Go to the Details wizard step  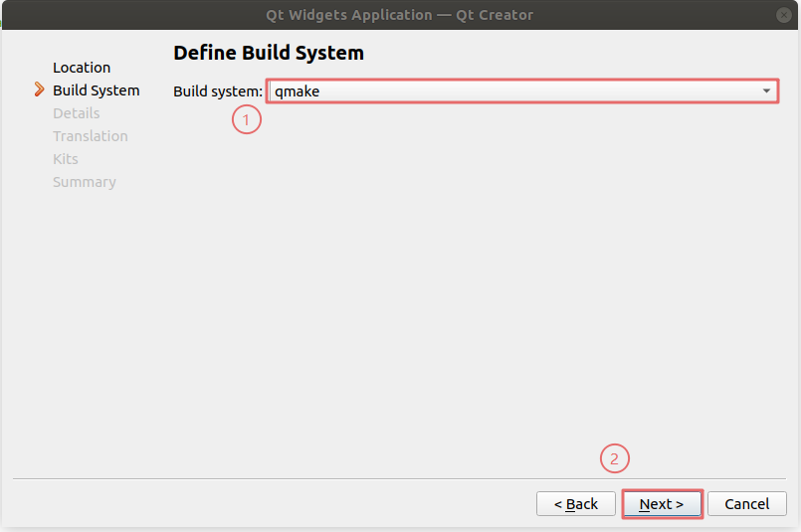pyautogui.click(x=77, y=113)
